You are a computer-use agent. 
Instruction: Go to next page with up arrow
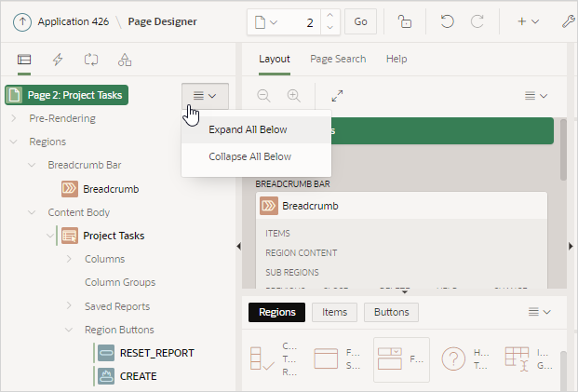(329, 16)
